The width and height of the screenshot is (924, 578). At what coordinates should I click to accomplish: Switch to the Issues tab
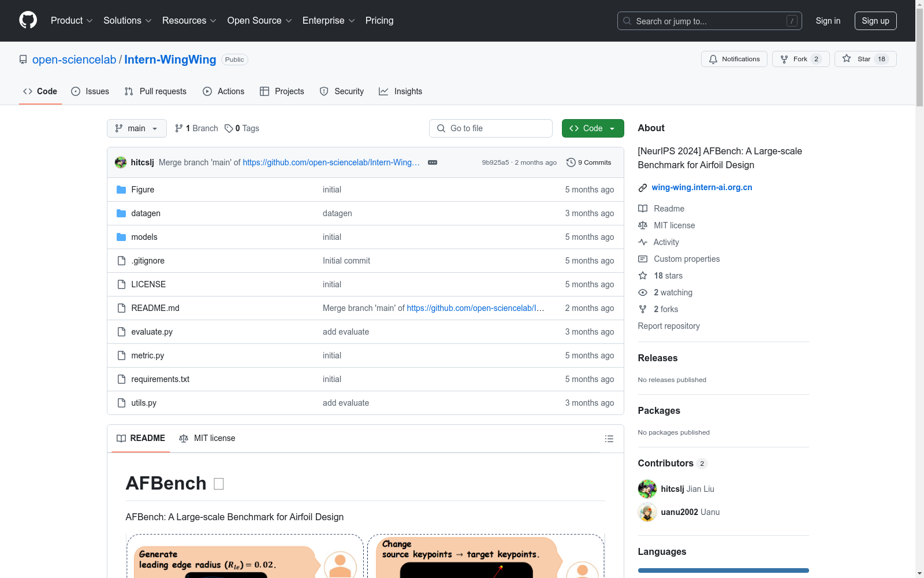click(x=90, y=91)
